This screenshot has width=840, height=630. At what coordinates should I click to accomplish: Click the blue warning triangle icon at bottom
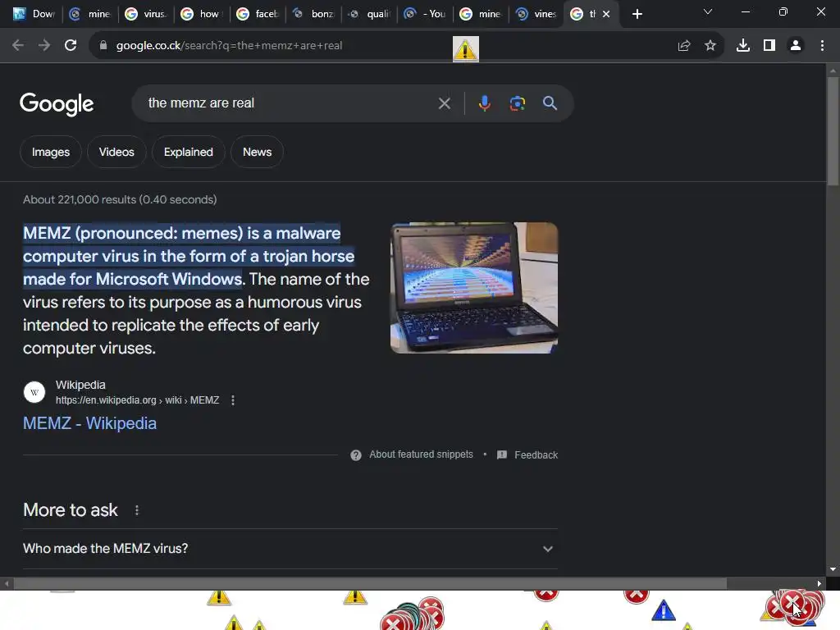[x=663, y=610]
